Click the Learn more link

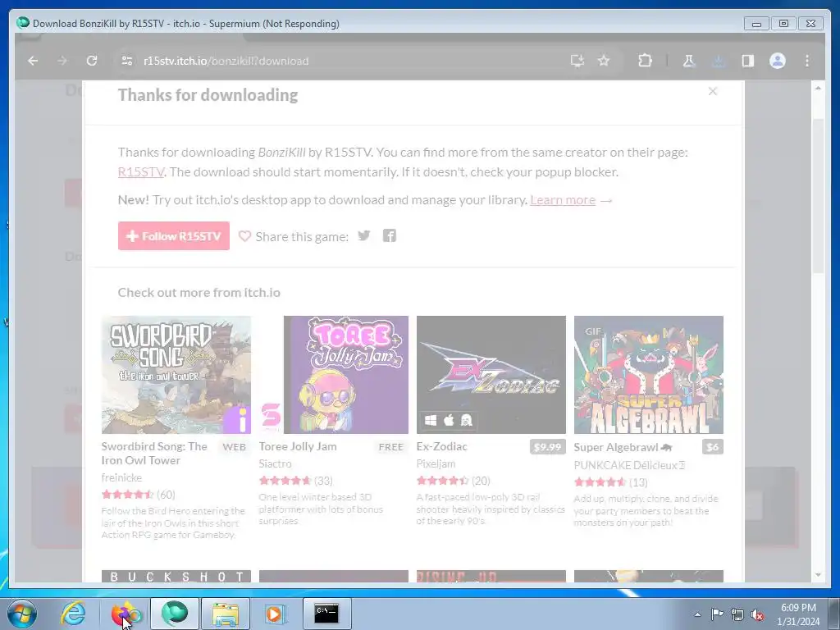563,200
